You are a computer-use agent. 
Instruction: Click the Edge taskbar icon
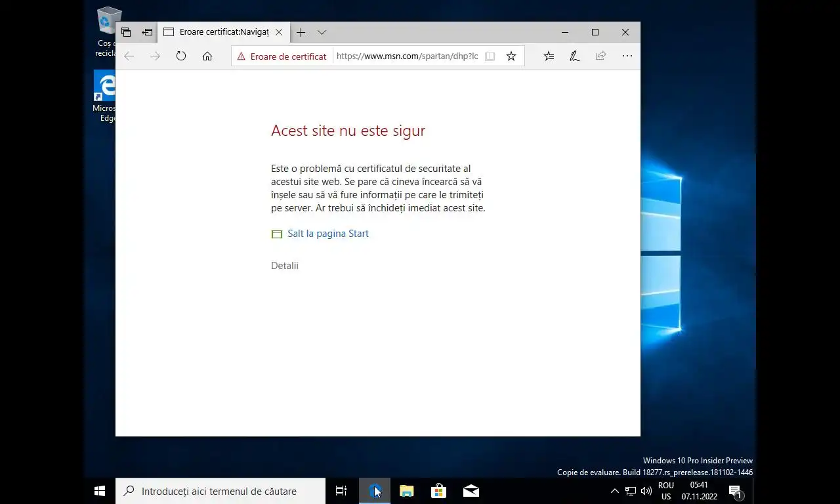tap(375, 491)
